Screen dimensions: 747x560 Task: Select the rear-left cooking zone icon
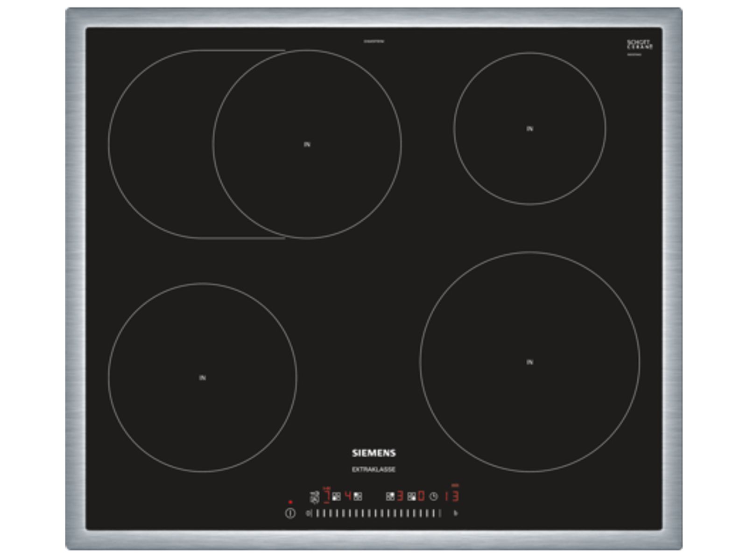tap(358, 497)
